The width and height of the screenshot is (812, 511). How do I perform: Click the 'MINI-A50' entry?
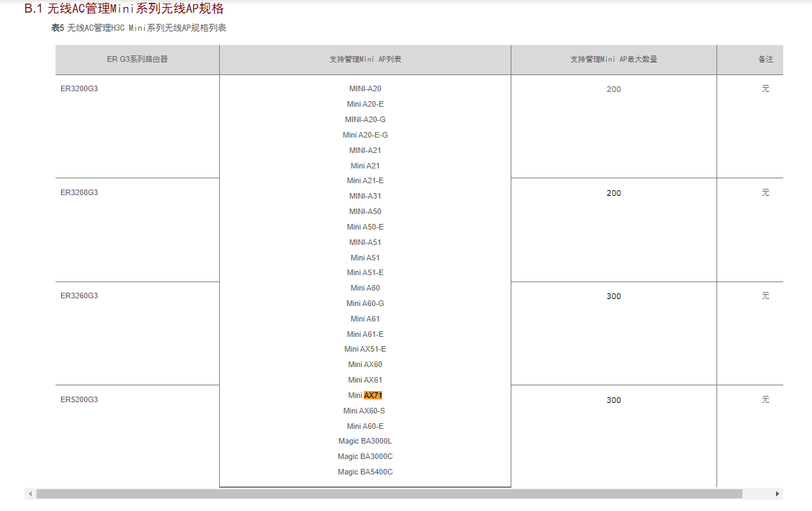(x=365, y=212)
